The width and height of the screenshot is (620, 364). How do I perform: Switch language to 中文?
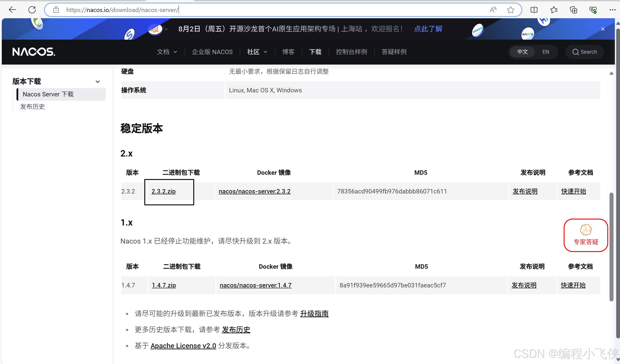[x=522, y=52]
